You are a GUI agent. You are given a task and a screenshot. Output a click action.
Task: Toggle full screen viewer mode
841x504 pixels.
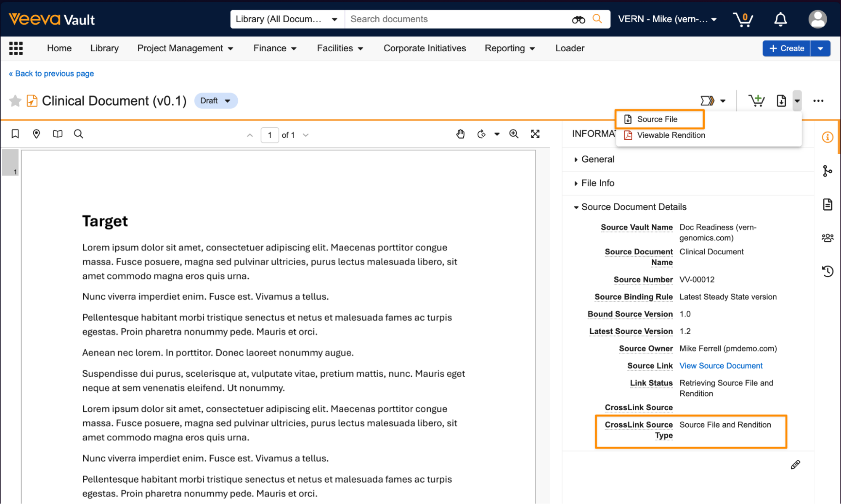pos(535,134)
